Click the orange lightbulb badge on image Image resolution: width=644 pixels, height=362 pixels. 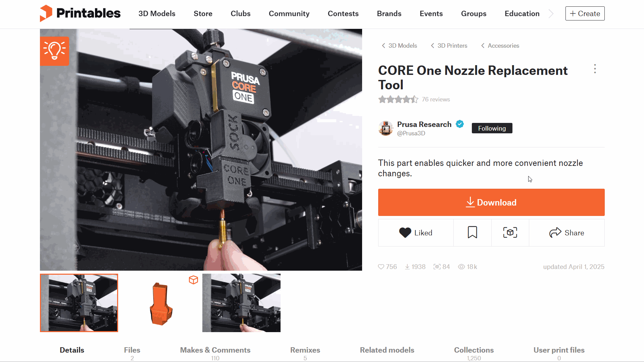coord(54,51)
